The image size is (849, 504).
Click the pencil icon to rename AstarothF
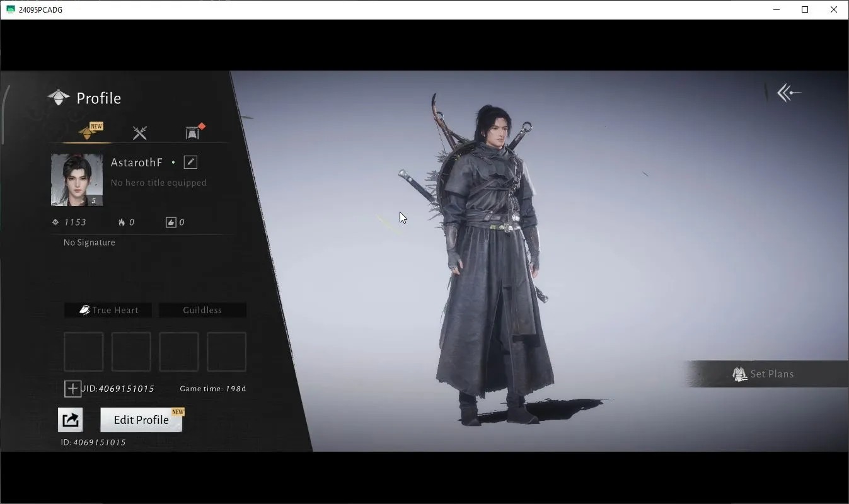coord(190,163)
